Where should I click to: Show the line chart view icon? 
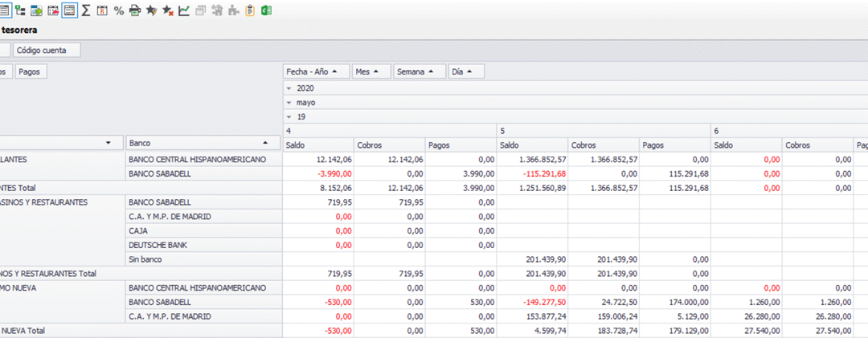coord(184,10)
